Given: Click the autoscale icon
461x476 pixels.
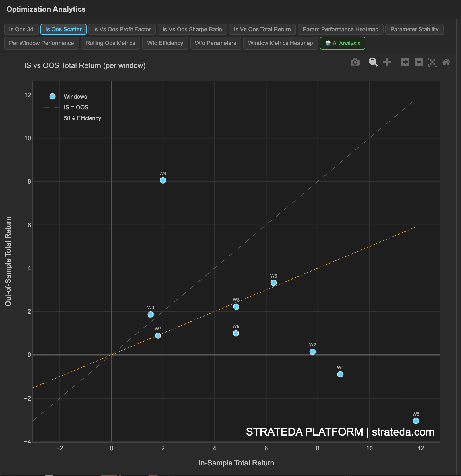Looking at the screenshot, I should click(x=433, y=62).
